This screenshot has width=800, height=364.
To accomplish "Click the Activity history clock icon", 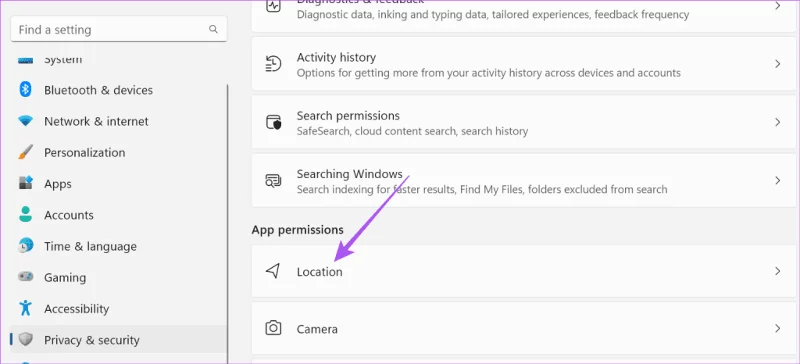I will point(273,64).
